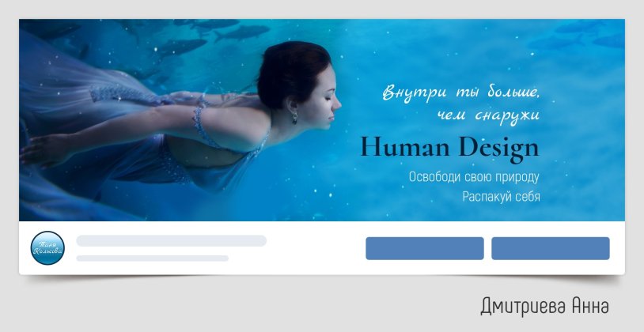
Task: Click the round Таня Кольцова avatar
Action: tap(47, 248)
